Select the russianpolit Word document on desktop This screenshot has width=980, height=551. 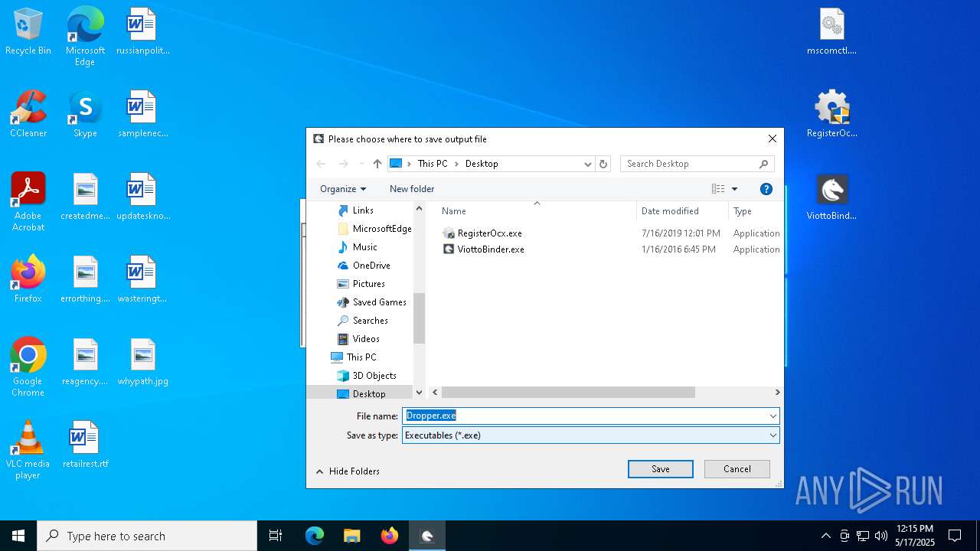click(142, 32)
